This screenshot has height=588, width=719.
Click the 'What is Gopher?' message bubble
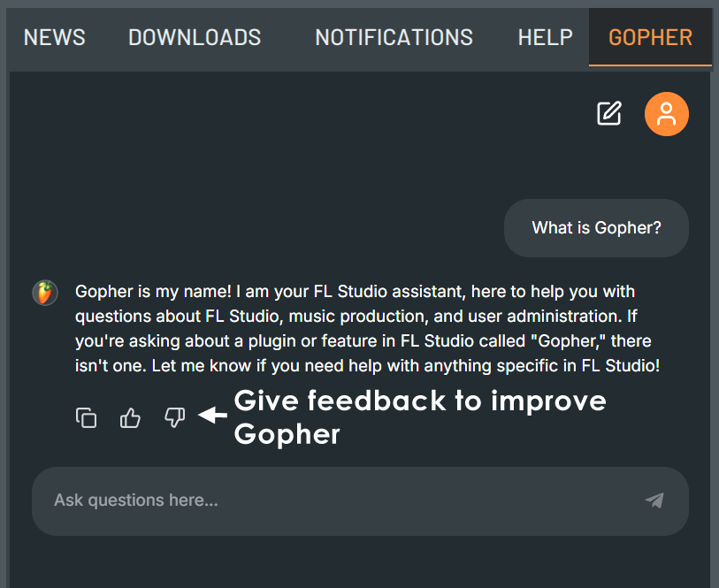click(x=596, y=228)
